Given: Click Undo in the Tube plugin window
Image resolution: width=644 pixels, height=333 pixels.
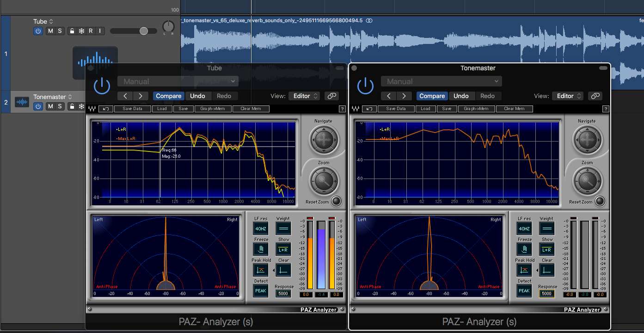Looking at the screenshot, I should pos(197,96).
